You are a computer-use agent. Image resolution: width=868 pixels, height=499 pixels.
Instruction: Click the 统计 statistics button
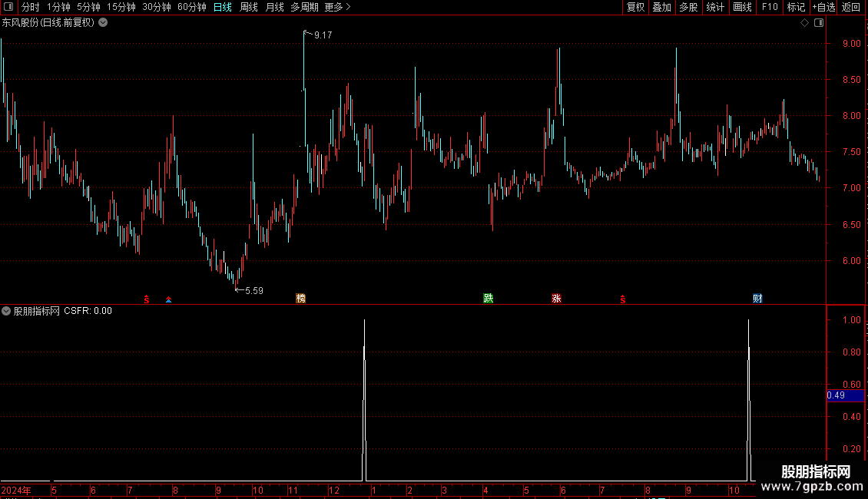[x=715, y=7]
